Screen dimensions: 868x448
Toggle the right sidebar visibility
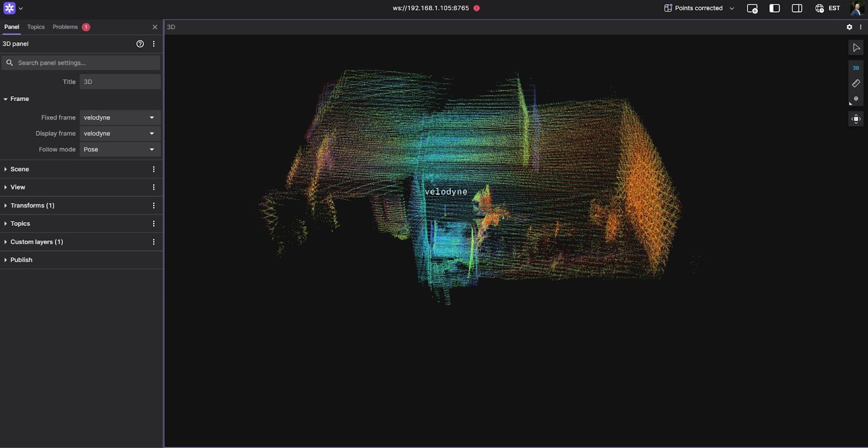pos(797,9)
